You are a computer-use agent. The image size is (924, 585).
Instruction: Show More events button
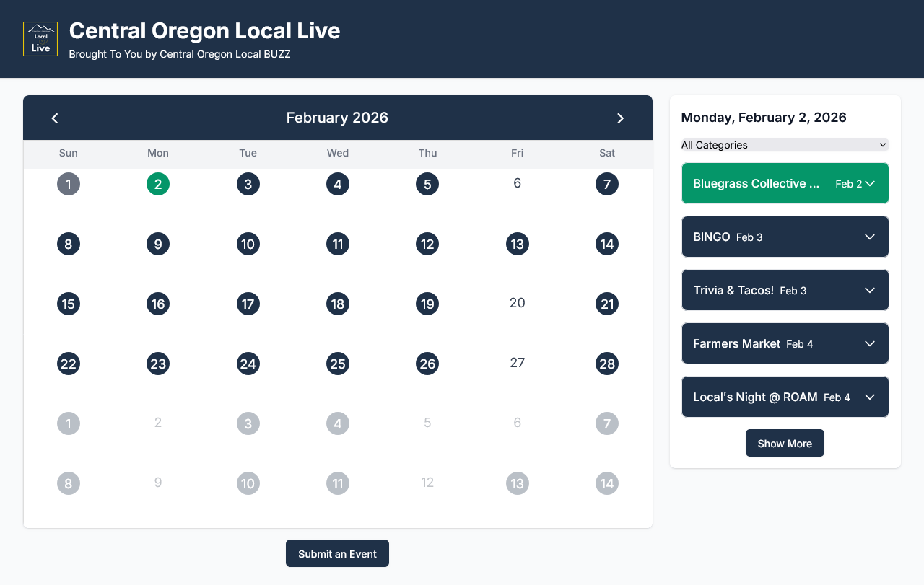click(x=785, y=444)
